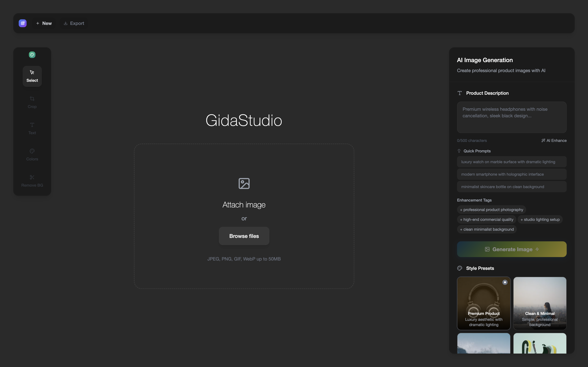Click the green palette icon in sidebar

click(x=32, y=55)
